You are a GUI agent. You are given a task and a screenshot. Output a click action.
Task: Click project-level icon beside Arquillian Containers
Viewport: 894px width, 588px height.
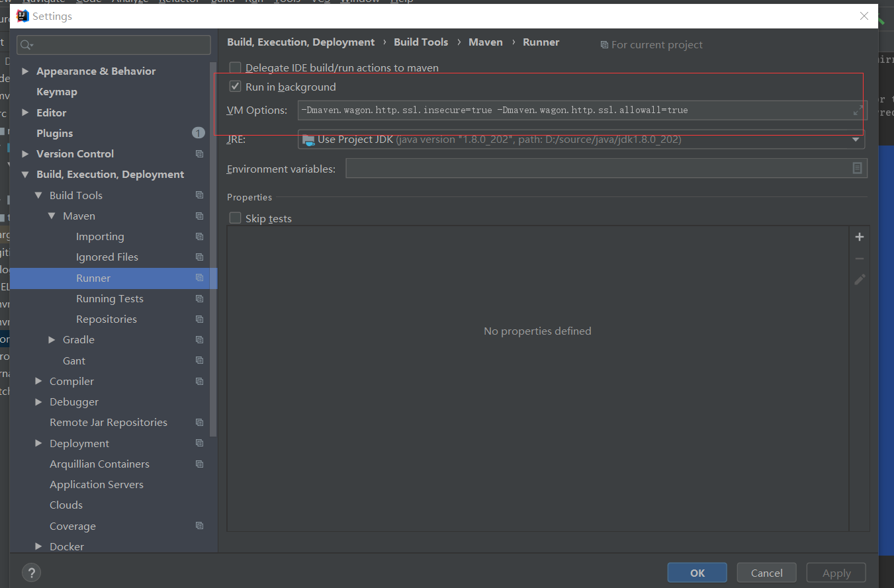[199, 464]
